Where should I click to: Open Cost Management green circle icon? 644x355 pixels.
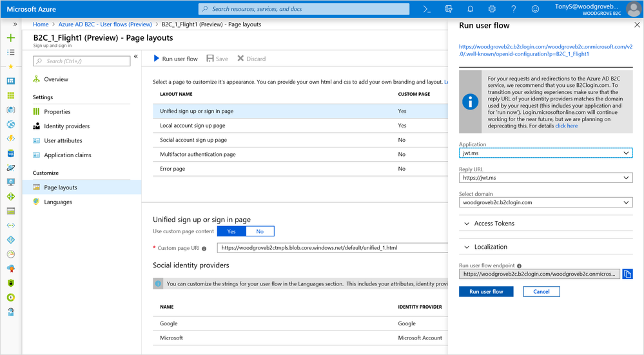pos(11,297)
